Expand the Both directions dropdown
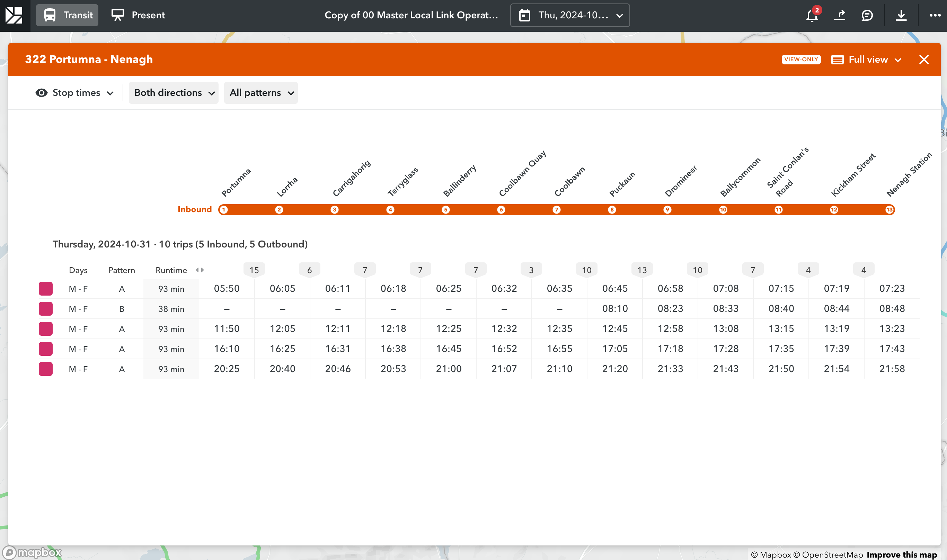 click(174, 93)
